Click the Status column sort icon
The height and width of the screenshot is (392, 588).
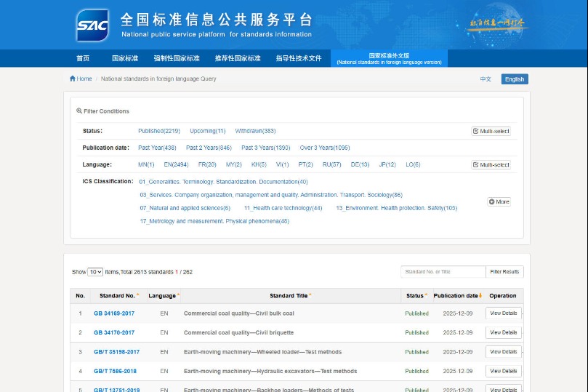426,295
